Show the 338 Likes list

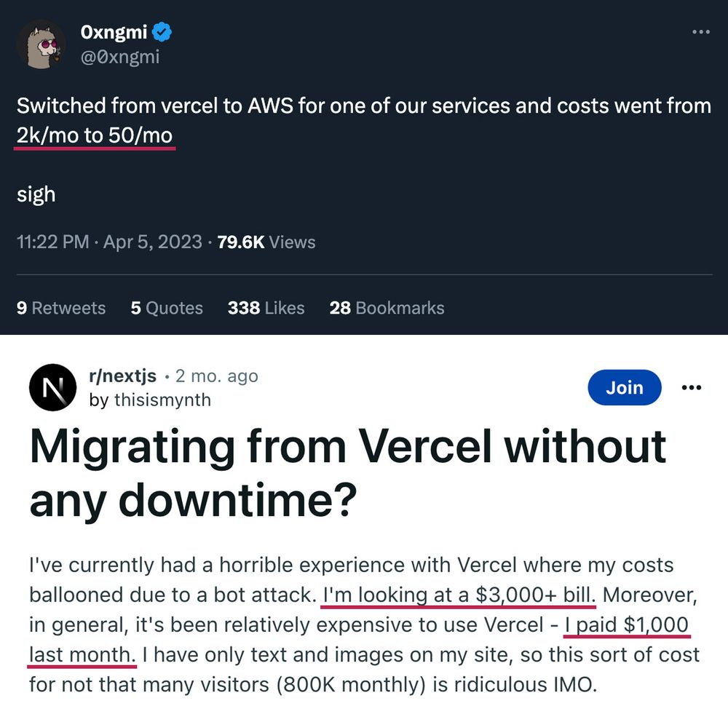pos(266,308)
